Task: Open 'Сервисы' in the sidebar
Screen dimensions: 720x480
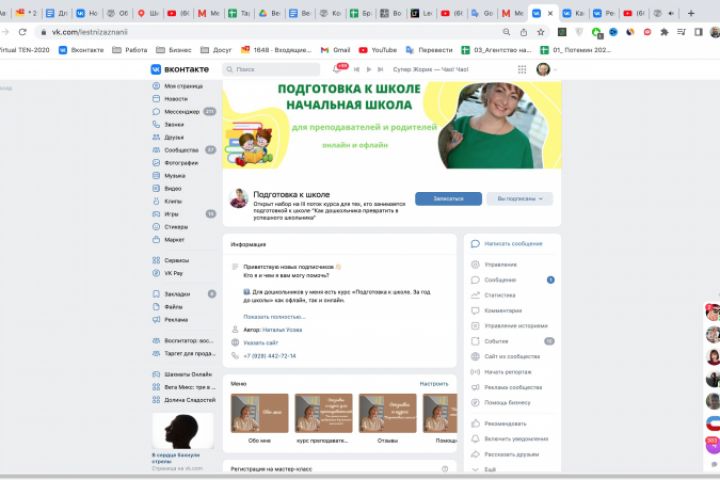Action: [170, 260]
